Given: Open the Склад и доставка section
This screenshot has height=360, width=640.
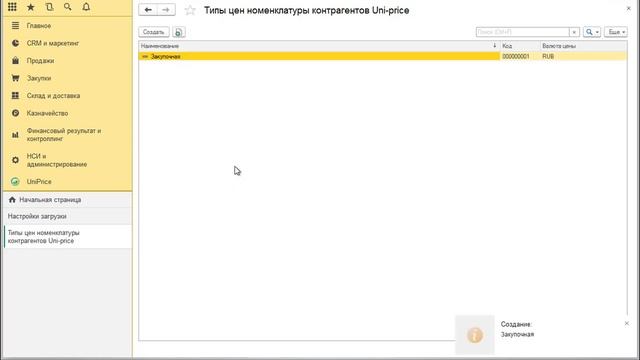Looking at the screenshot, I should (x=53, y=96).
